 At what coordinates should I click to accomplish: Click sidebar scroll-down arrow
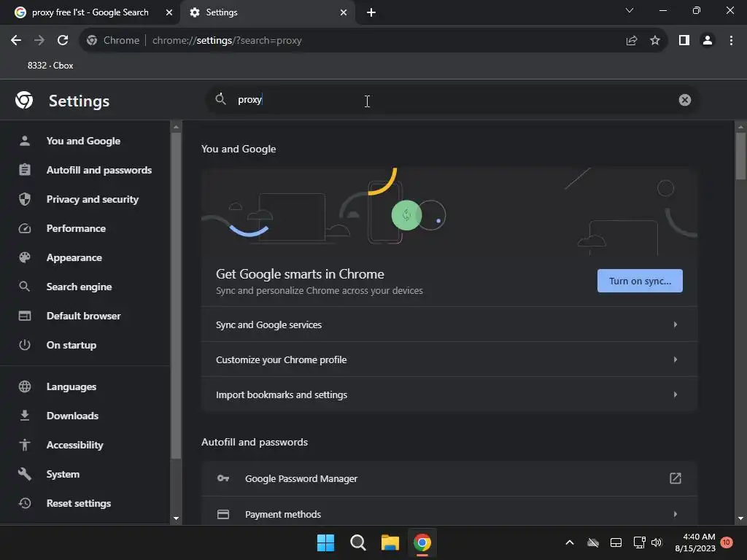click(x=177, y=518)
